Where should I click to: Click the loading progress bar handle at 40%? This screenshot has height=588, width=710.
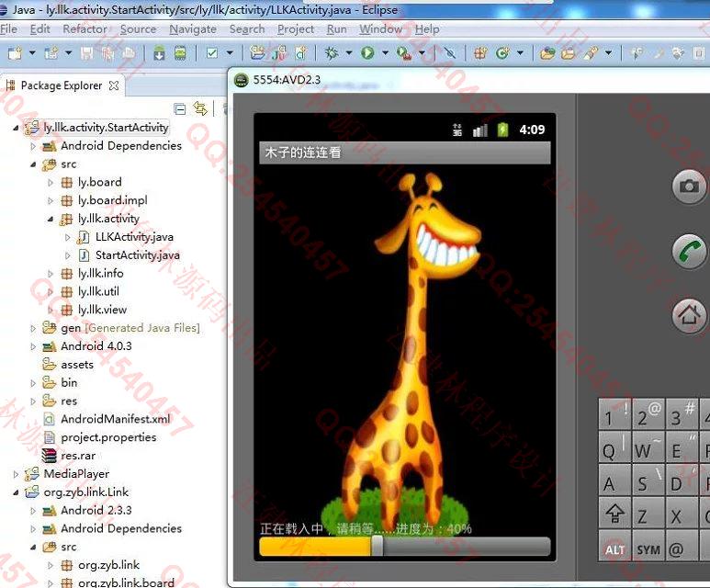(377, 546)
